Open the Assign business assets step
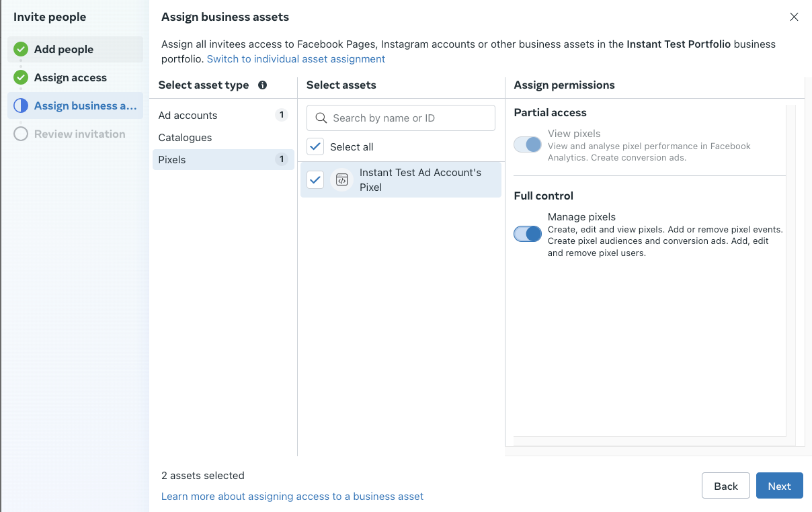Viewport: 812px width, 512px height. pos(75,105)
